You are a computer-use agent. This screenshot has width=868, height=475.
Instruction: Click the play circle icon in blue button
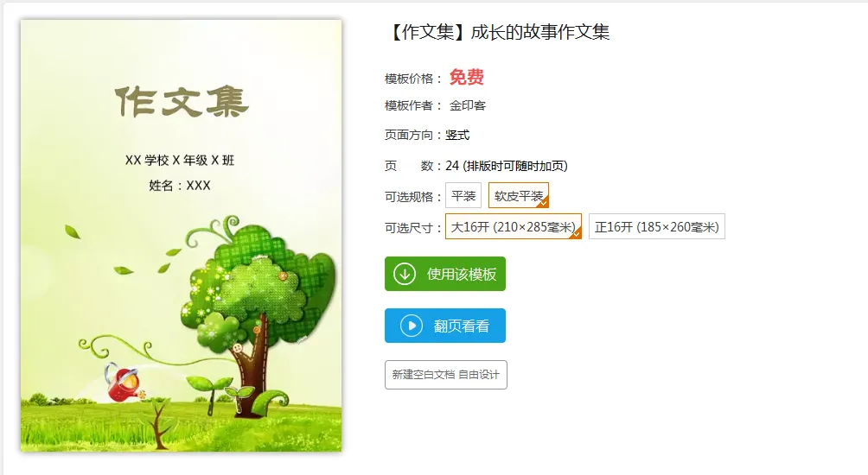(412, 326)
